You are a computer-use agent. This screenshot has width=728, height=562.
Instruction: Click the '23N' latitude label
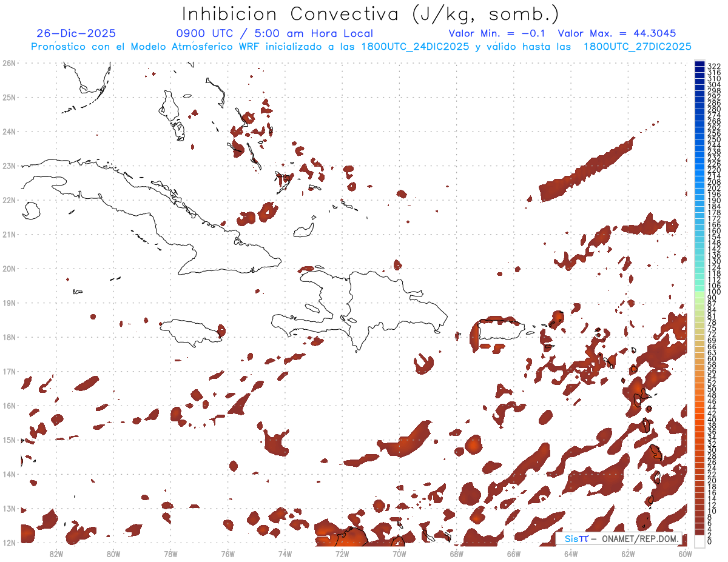(9, 166)
